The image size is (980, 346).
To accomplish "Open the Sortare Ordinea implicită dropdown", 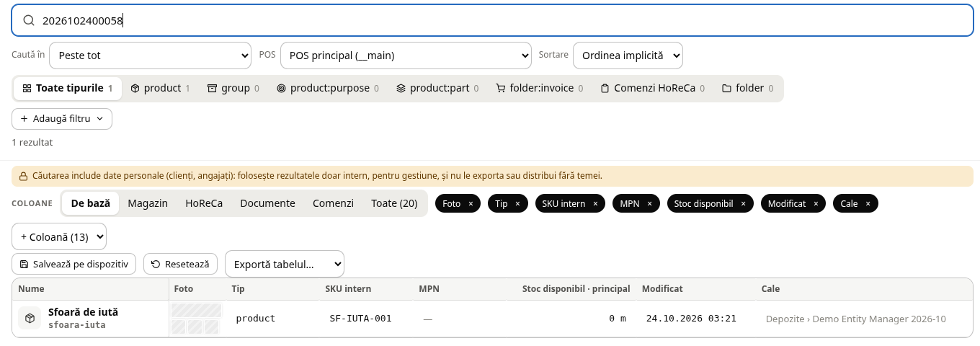I will coord(628,55).
